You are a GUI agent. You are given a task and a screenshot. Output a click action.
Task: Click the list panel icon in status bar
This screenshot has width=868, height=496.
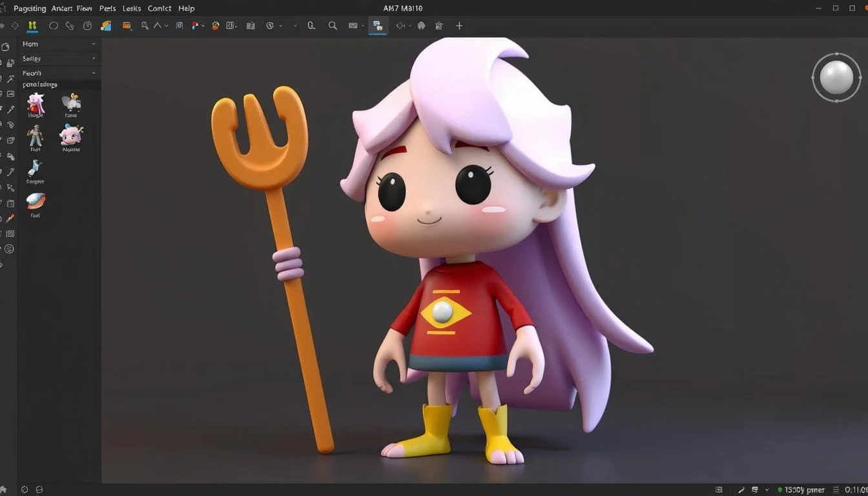click(x=719, y=490)
